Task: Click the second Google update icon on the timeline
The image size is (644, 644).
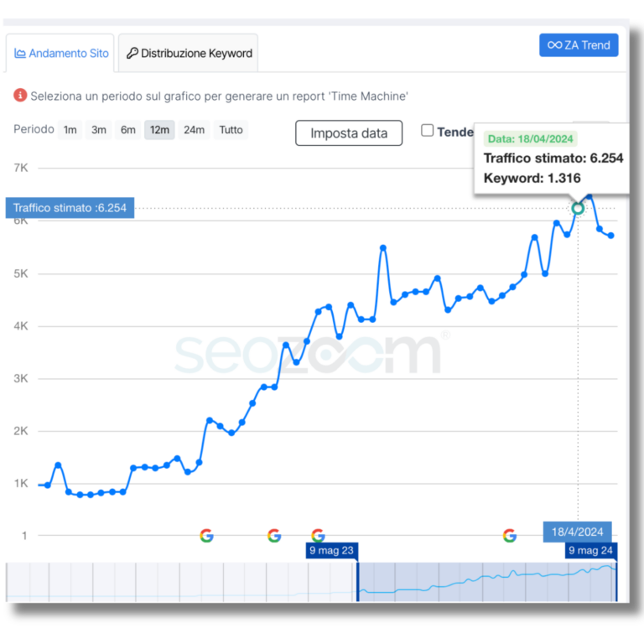Action: (273, 536)
